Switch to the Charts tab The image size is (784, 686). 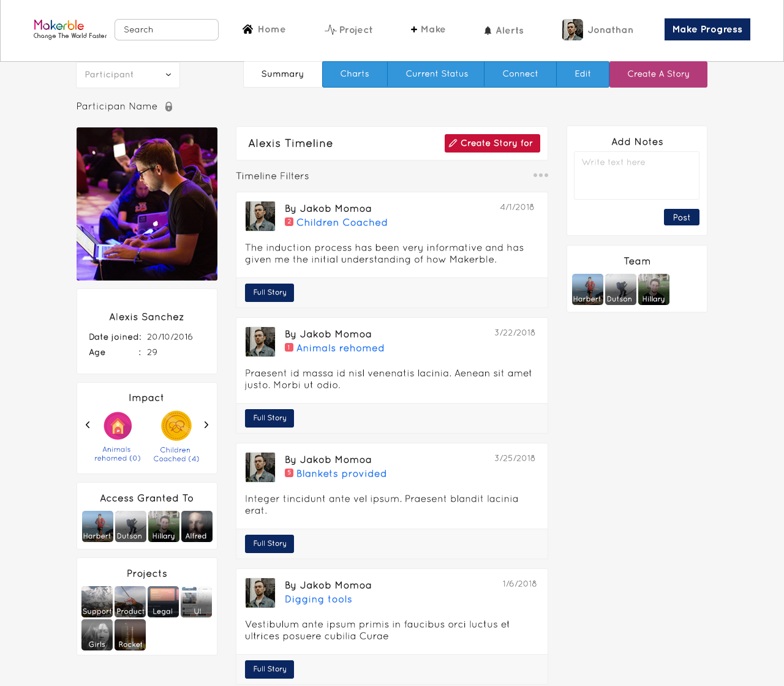[355, 74]
